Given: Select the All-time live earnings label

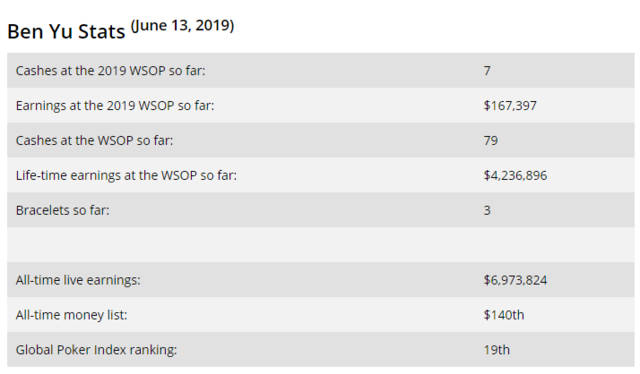Looking at the screenshot, I should click(78, 280).
